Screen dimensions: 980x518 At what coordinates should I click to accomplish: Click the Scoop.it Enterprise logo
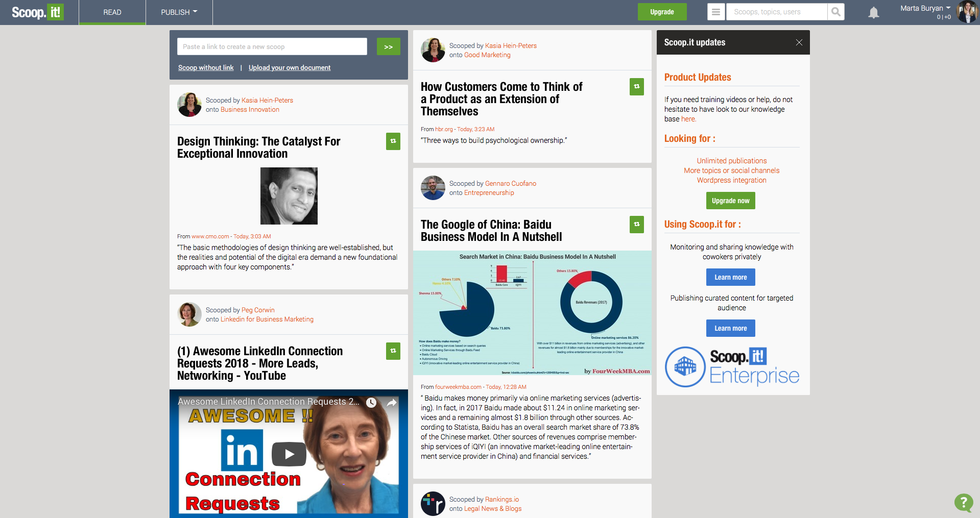pos(732,367)
